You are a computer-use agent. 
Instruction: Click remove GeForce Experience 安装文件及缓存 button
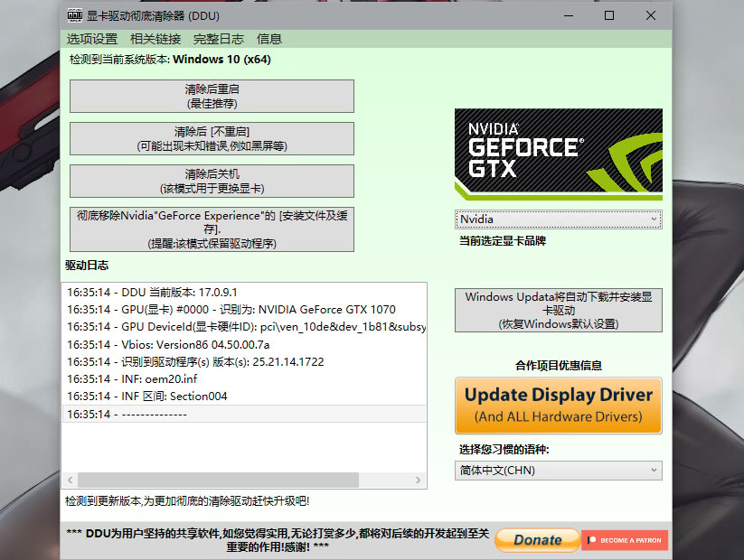[x=212, y=229]
